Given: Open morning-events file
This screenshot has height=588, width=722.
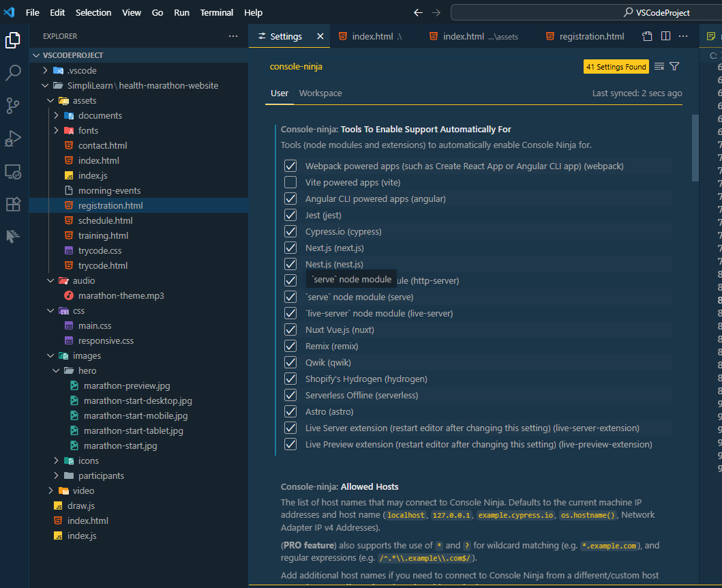Looking at the screenshot, I should pos(109,190).
